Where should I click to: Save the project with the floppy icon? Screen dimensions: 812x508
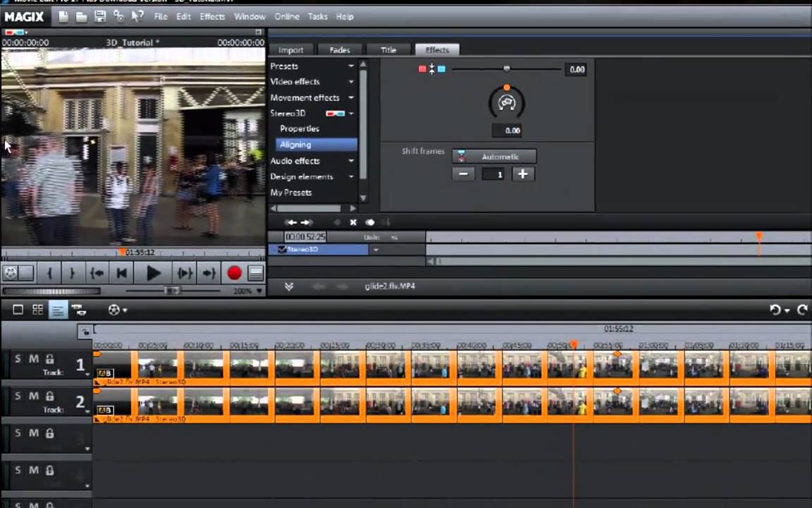pos(100,17)
